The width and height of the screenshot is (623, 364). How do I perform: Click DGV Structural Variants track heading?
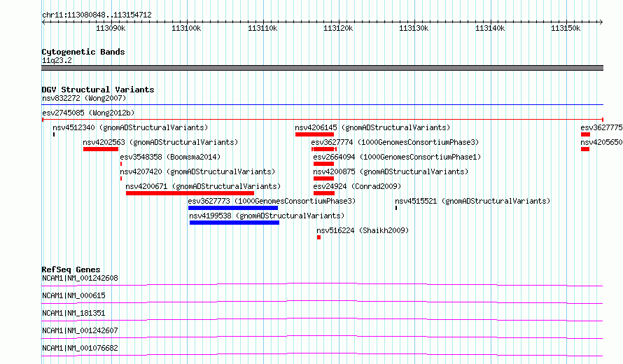click(x=98, y=90)
